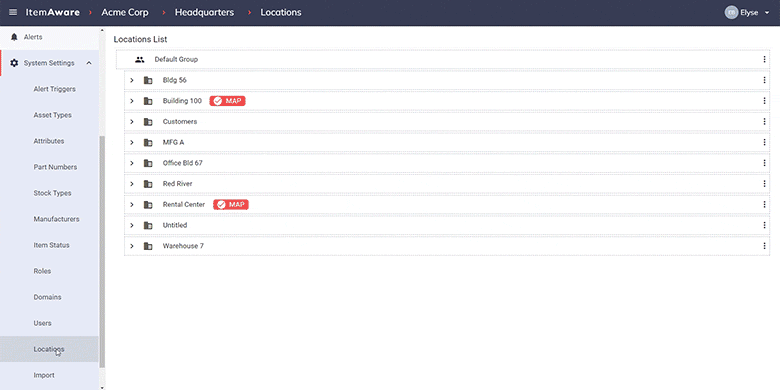Open Manufacturers in the sidebar

pos(56,219)
